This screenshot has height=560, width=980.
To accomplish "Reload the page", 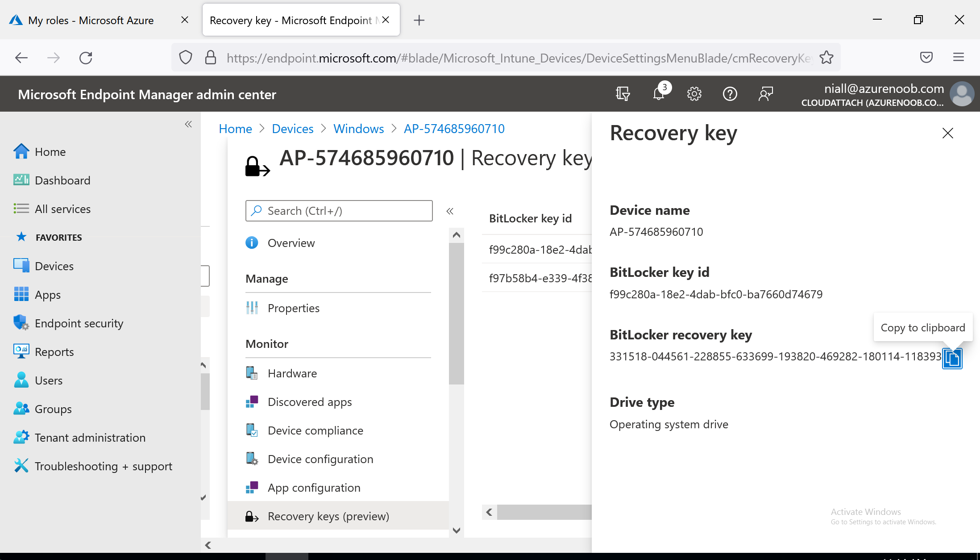I will (x=86, y=58).
